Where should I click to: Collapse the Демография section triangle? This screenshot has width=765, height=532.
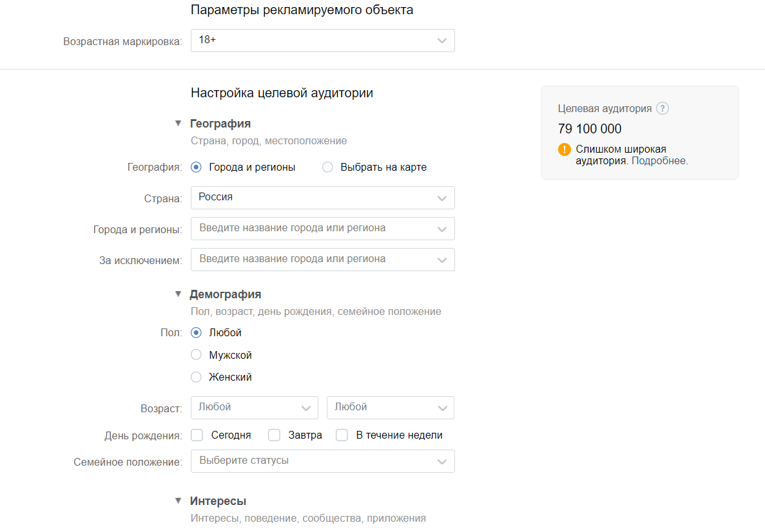[x=178, y=294]
